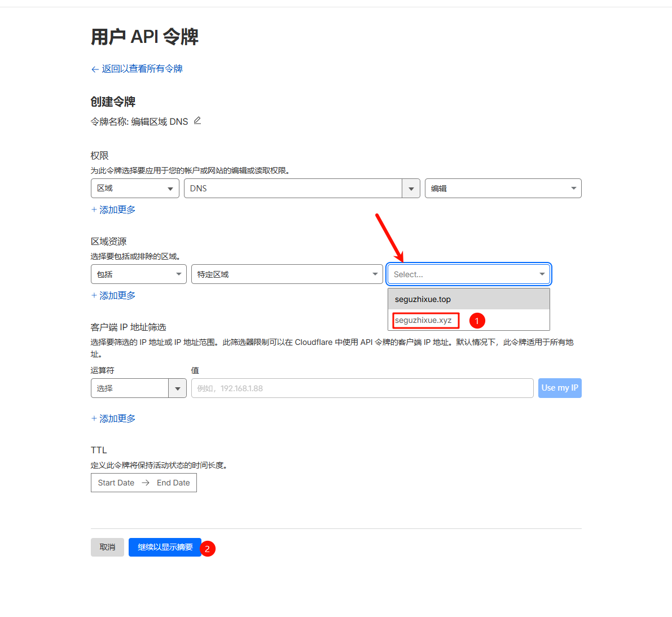Open the 包括 include/exclude dropdown
Viewport: 672px width, 617px height.
(138, 274)
